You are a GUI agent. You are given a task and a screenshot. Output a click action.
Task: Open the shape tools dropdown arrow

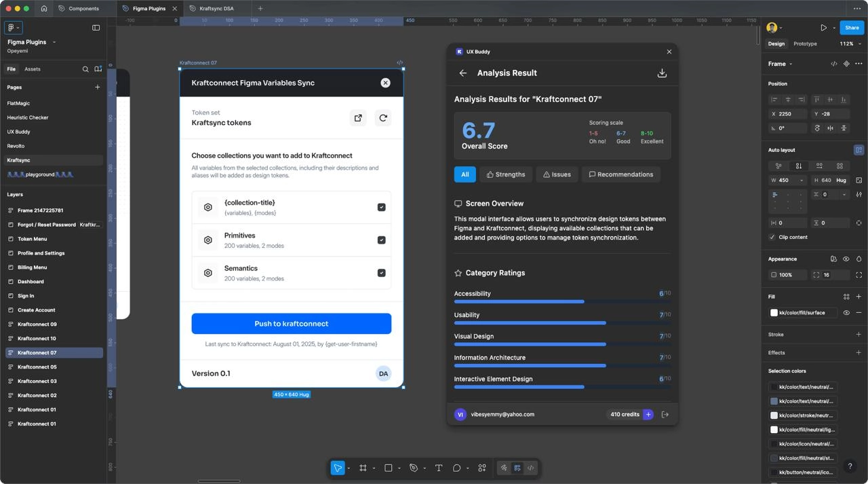[x=399, y=468]
